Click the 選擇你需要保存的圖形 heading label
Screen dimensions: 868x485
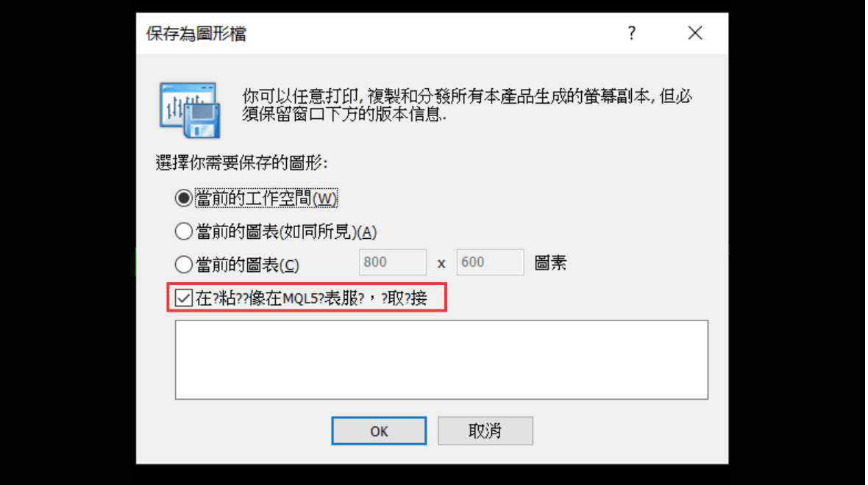(242, 163)
